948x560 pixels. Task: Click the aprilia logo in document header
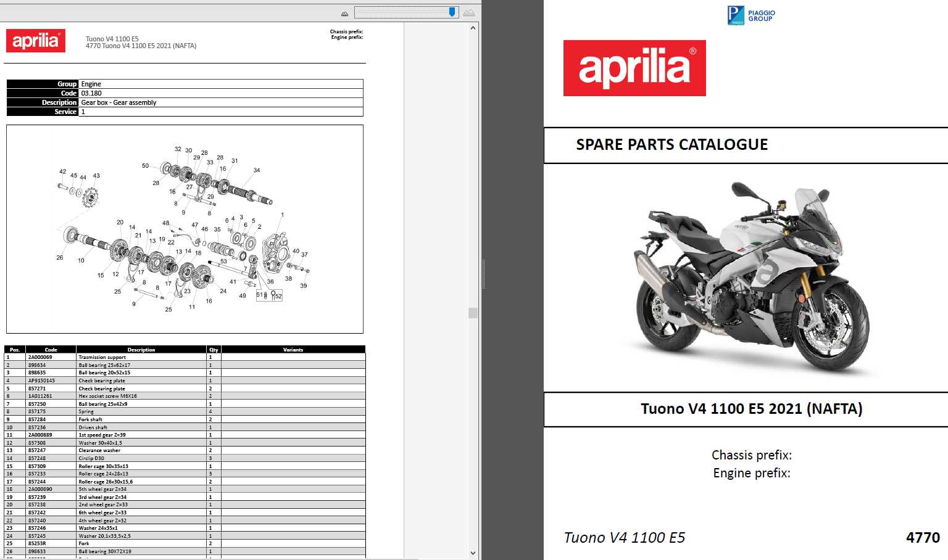36,41
